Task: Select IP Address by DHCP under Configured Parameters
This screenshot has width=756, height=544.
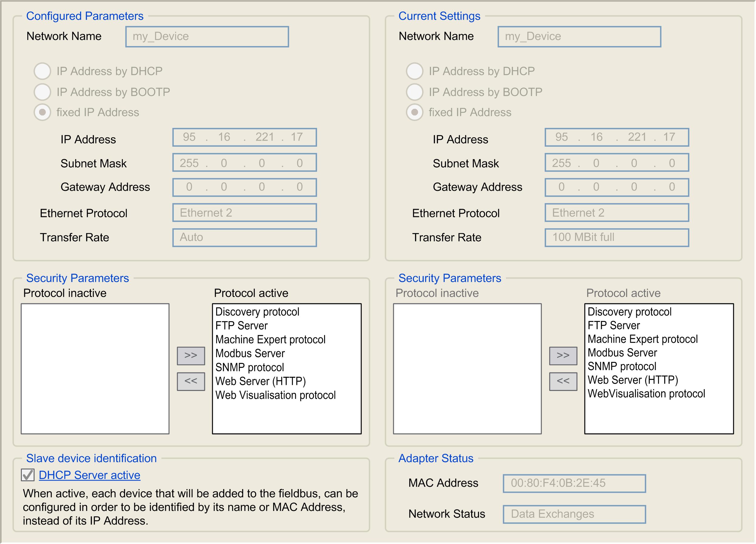Action: [42, 71]
